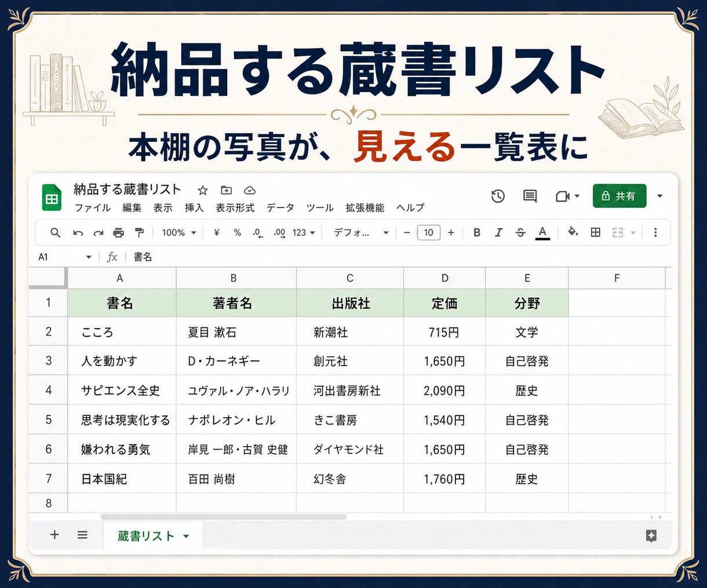Open the 拡張機能 menu
The height and width of the screenshot is (588, 707).
[x=365, y=208]
